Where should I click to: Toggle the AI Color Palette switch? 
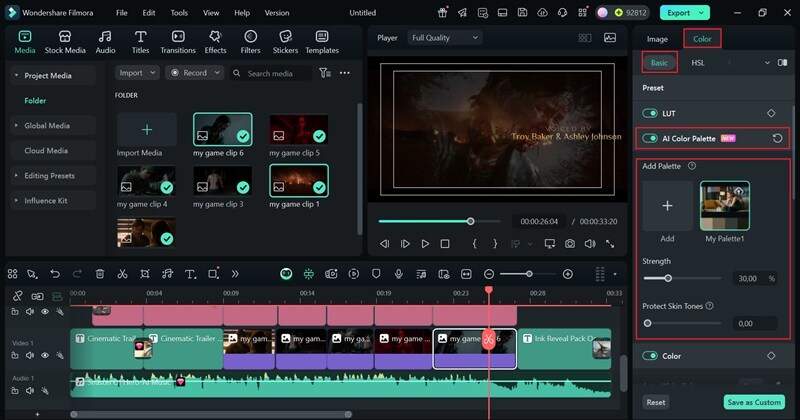tap(650, 138)
